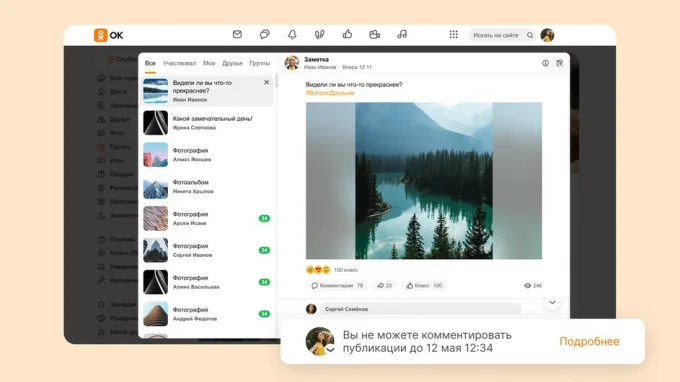Open Фотография discussion by Алмаз Якошев
680x382 pixels.
pos(207,155)
